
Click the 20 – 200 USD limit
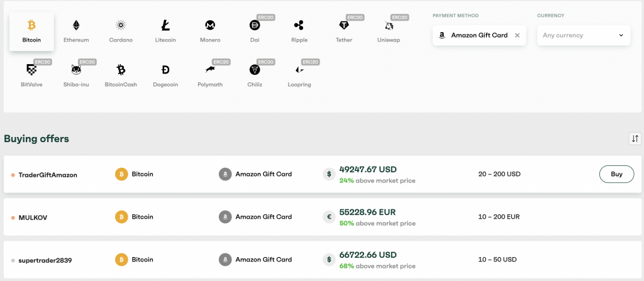tap(499, 174)
